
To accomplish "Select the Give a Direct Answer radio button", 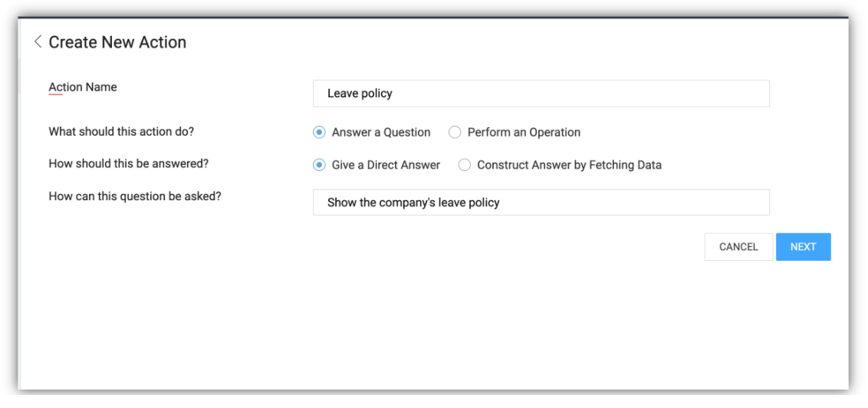I will coord(320,164).
